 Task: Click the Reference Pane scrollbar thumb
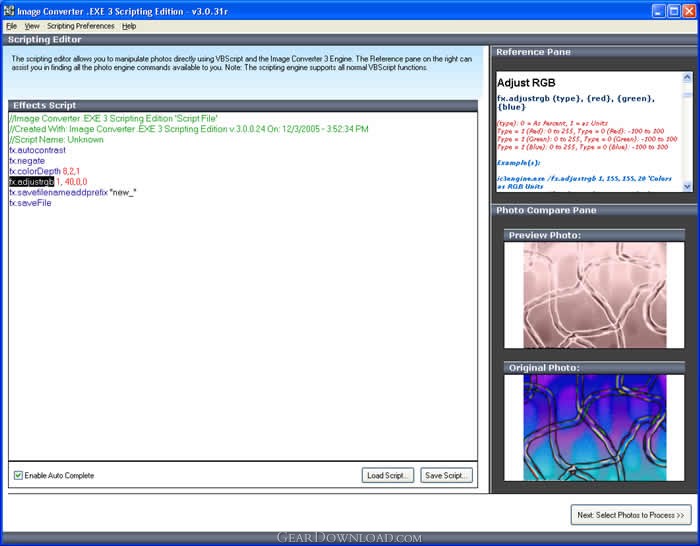click(x=687, y=95)
